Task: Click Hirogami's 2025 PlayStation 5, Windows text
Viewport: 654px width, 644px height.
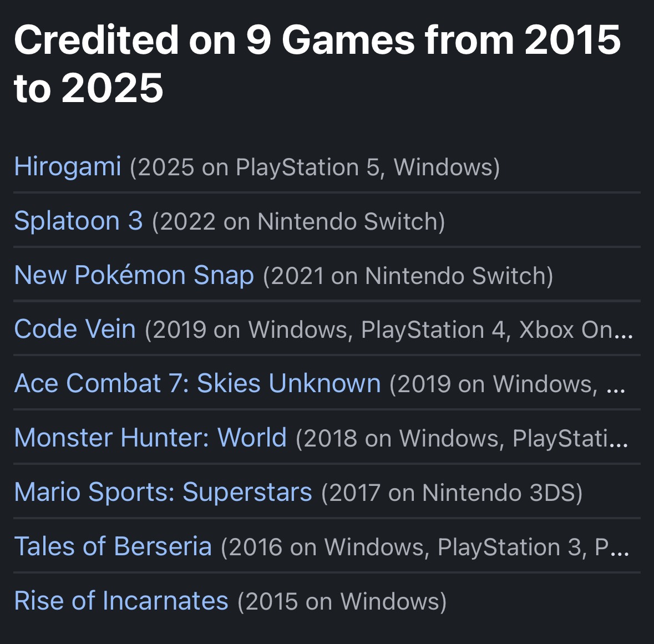Action: (315, 168)
